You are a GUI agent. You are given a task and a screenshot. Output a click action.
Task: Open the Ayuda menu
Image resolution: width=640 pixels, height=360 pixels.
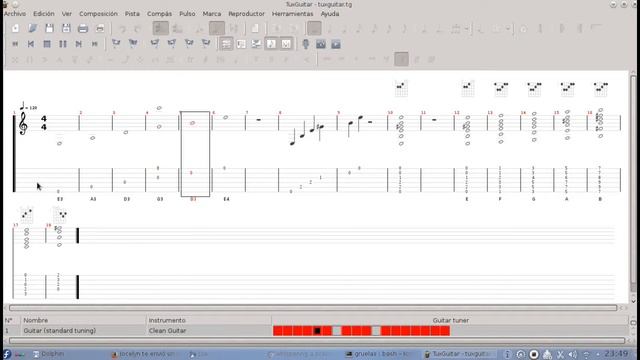tap(329, 13)
